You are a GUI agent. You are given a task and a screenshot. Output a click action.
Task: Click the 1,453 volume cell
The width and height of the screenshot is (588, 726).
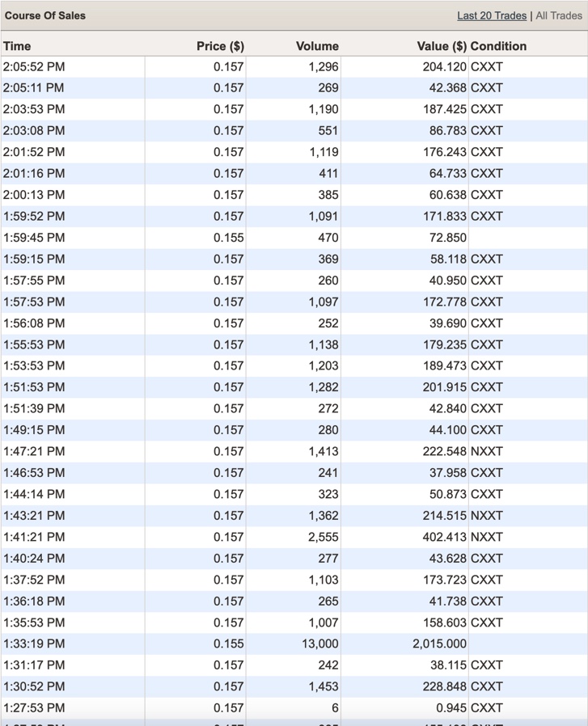click(324, 686)
